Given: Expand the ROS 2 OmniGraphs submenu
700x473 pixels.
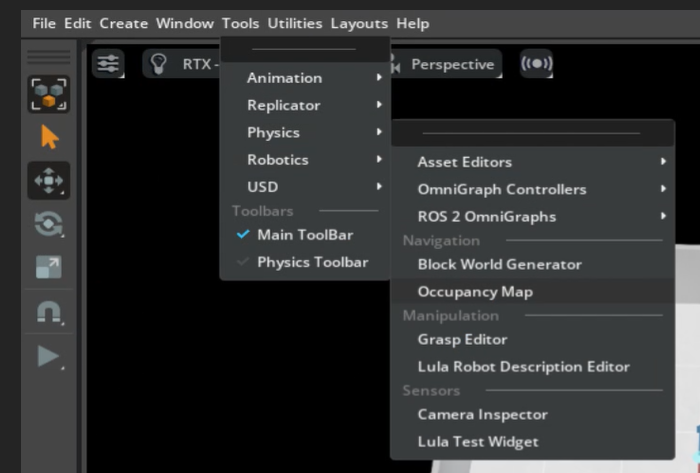Looking at the screenshot, I should (533, 216).
